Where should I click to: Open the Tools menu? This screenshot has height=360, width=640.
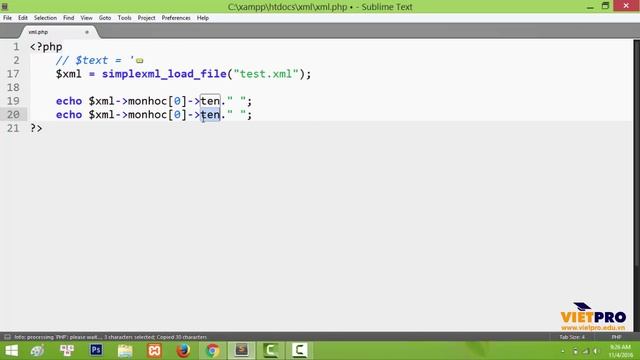pyautogui.click(x=124, y=18)
